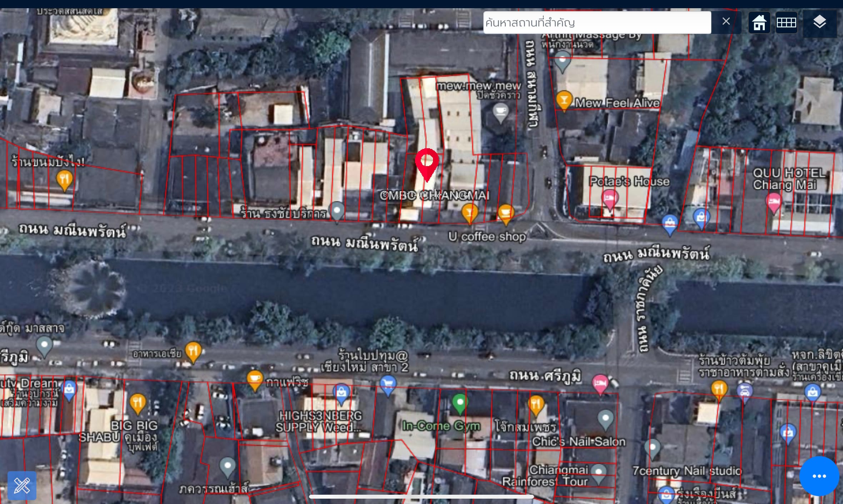843x504 pixels.
Task: Select the measure ruler and pencil tool
Action: pyautogui.click(x=22, y=485)
